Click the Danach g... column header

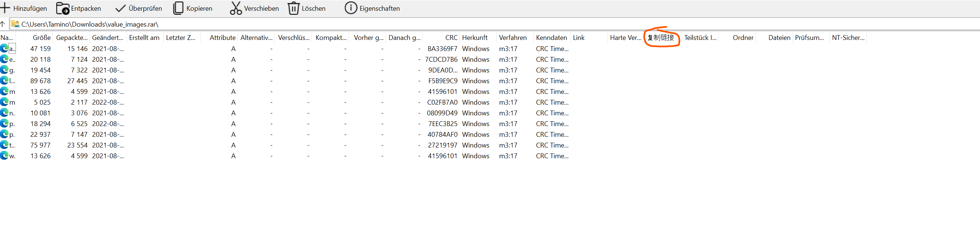click(x=404, y=38)
